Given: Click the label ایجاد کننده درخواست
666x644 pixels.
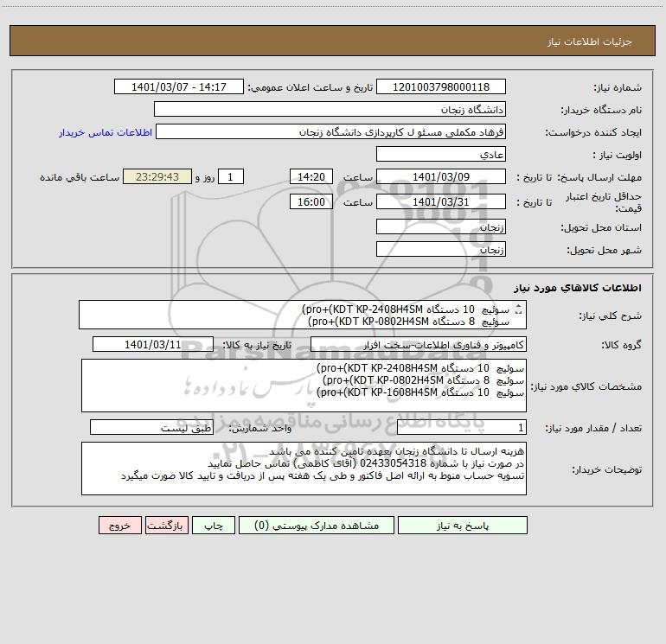Looking at the screenshot, I should pos(593,133).
